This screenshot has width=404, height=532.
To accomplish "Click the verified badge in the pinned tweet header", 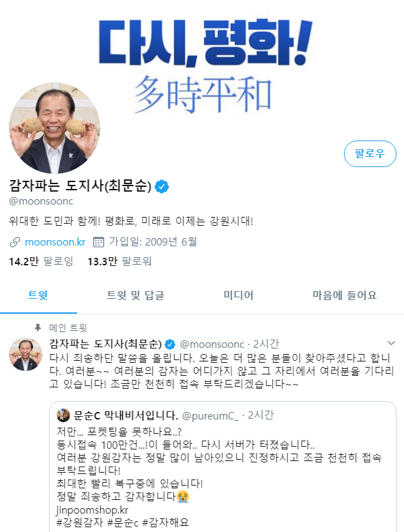I will (170, 344).
